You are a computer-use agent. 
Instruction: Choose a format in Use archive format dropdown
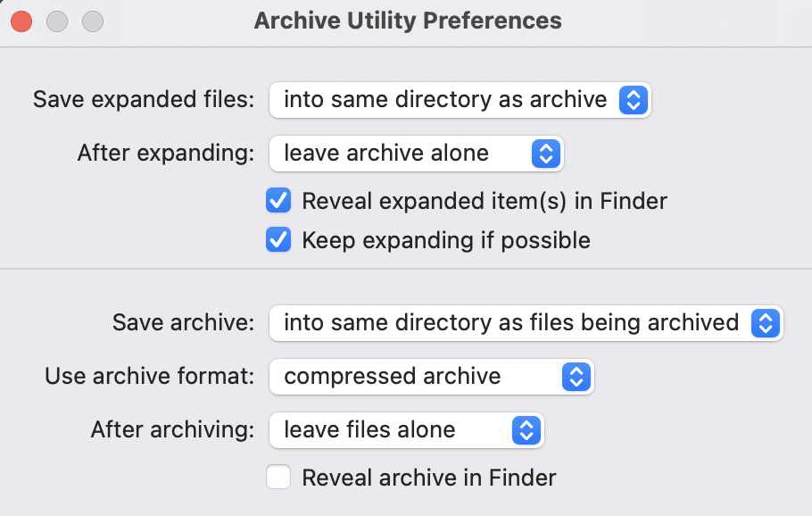click(x=431, y=377)
